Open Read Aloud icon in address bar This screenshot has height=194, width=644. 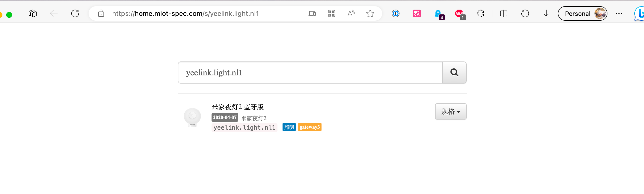[351, 13]
